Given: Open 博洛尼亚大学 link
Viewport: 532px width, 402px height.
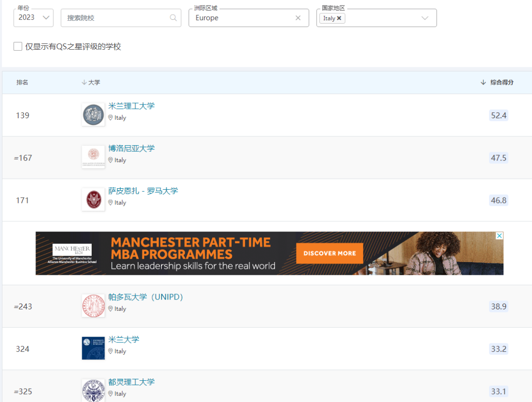Looking at the screenshot, I should tap(132, 148).
